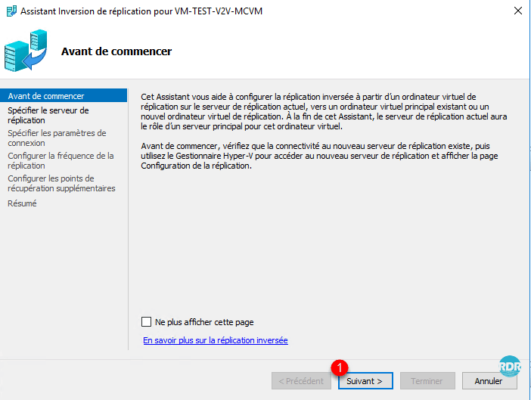Click the paragraph starting 'Cet Assistant vous aide'

tap(324, 111)
